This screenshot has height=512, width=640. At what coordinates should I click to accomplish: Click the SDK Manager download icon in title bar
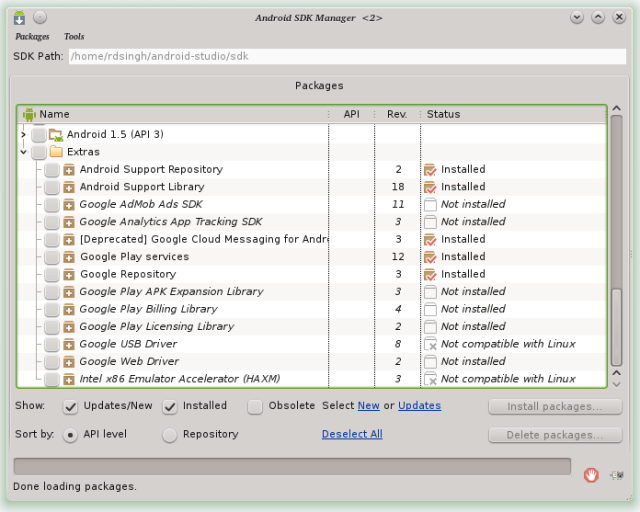point(19,18)
